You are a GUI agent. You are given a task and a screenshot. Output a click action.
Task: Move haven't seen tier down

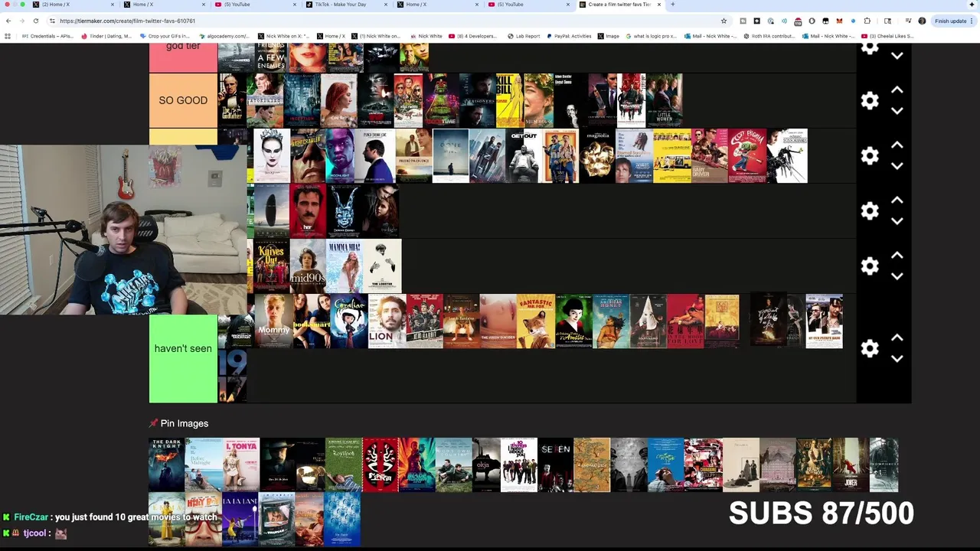coord(897,359)
